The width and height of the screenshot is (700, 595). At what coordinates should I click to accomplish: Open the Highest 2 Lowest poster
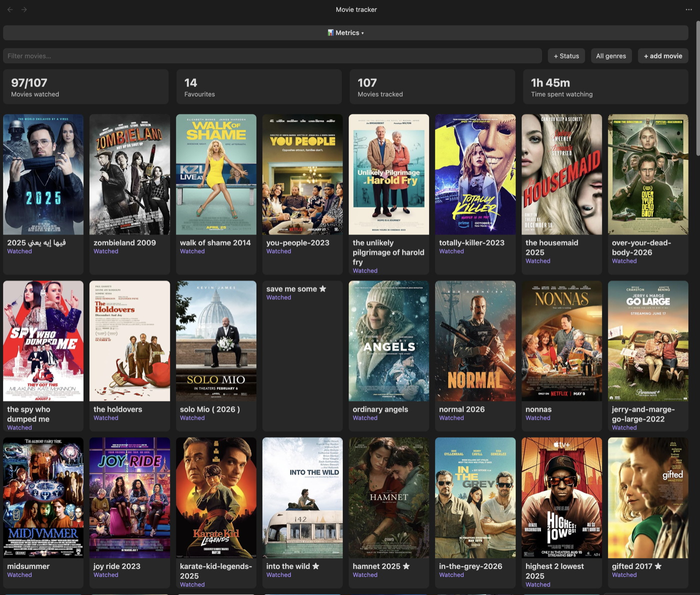561,498
